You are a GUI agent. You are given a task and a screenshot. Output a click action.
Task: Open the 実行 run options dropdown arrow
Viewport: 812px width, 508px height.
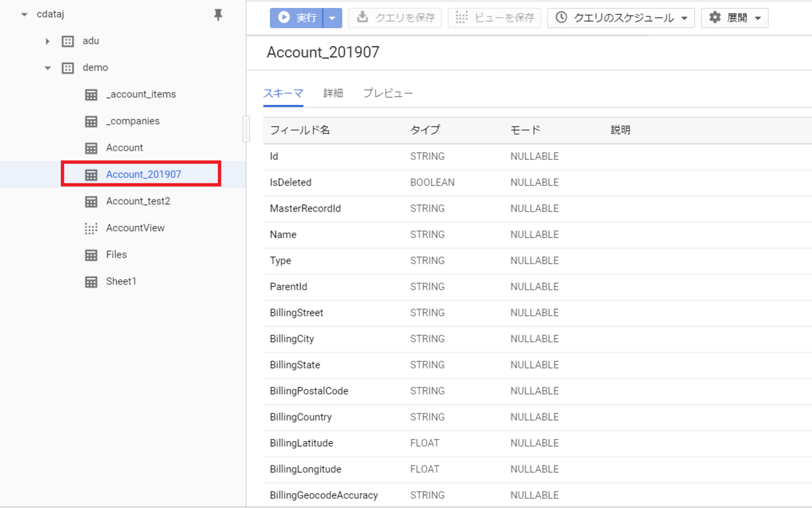coord(332,18)
